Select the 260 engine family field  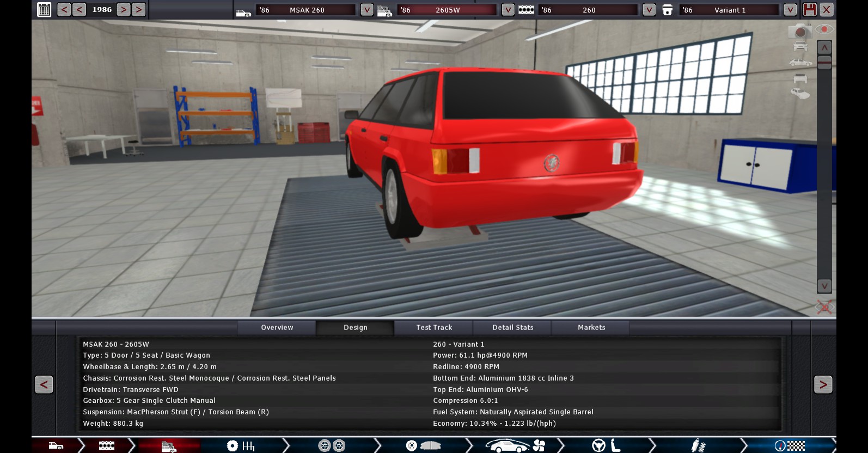588,10
